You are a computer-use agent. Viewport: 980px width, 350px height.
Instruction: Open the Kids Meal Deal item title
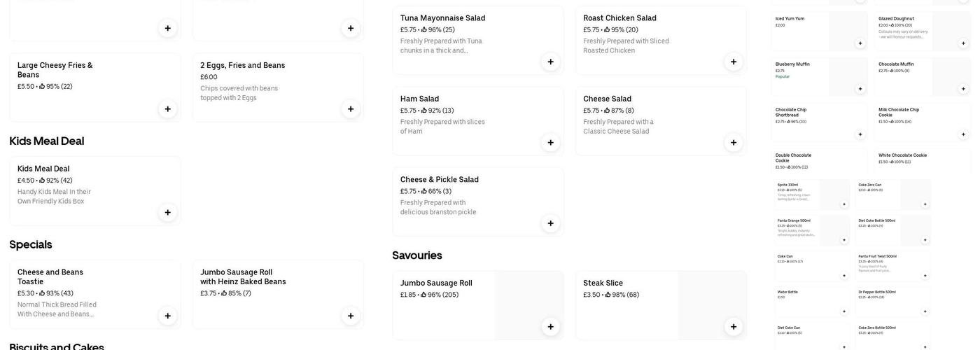coord(43,169)
